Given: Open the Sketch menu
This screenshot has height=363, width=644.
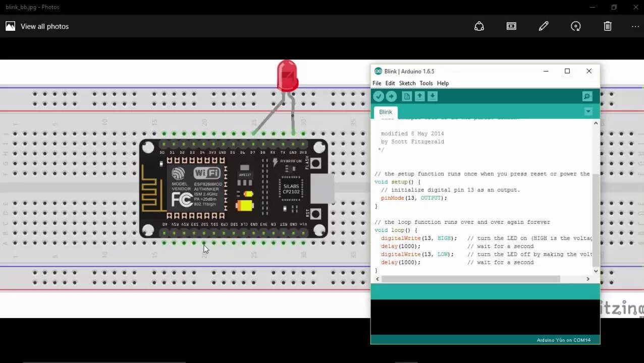Looking at the screenshot, I should (407, 83).
